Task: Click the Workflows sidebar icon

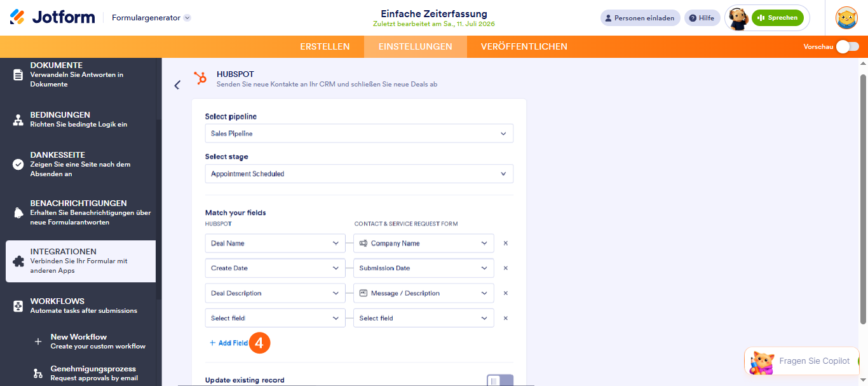Action: coord(18,306)
